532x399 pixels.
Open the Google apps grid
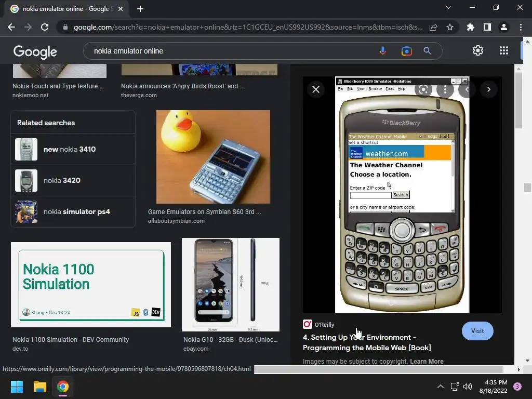[x=504, y=50]
